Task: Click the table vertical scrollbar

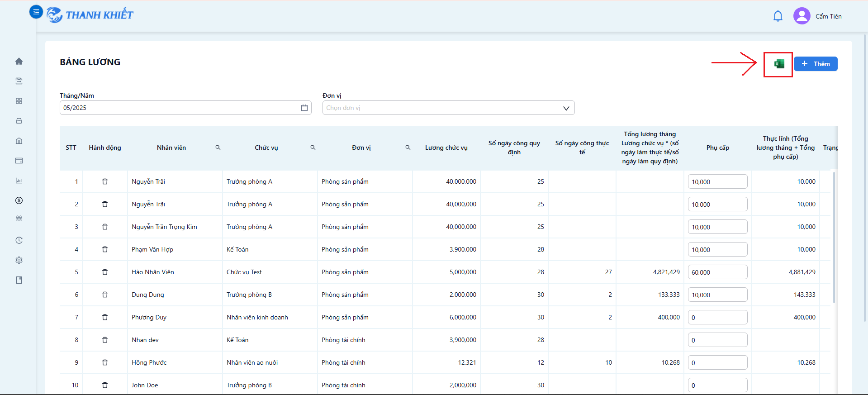Action: click(834, 238)
